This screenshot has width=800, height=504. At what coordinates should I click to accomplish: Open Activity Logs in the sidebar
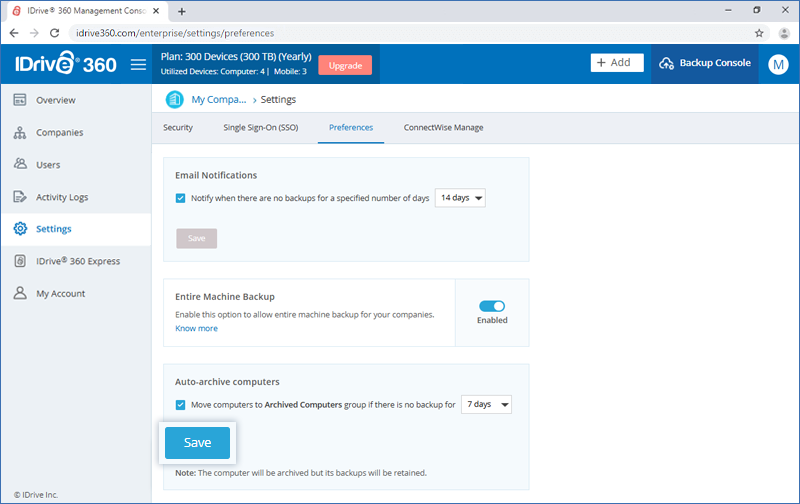[61, 197]
